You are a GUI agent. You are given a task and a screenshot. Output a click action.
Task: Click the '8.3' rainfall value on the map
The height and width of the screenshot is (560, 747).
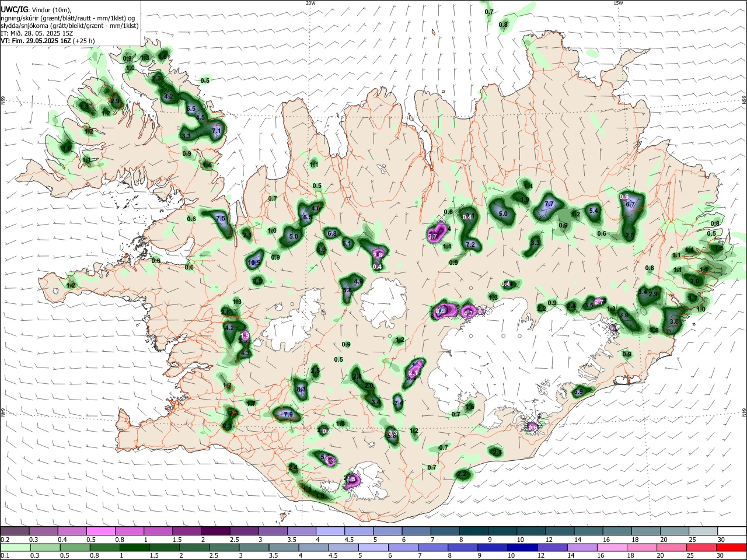[x=301, y=389]
